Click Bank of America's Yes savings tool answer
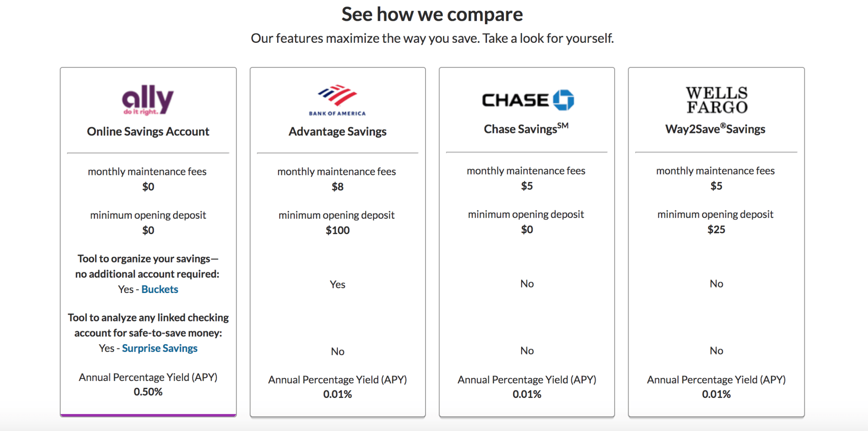Viewport: 868px width, 431px height. pos(337,285)
